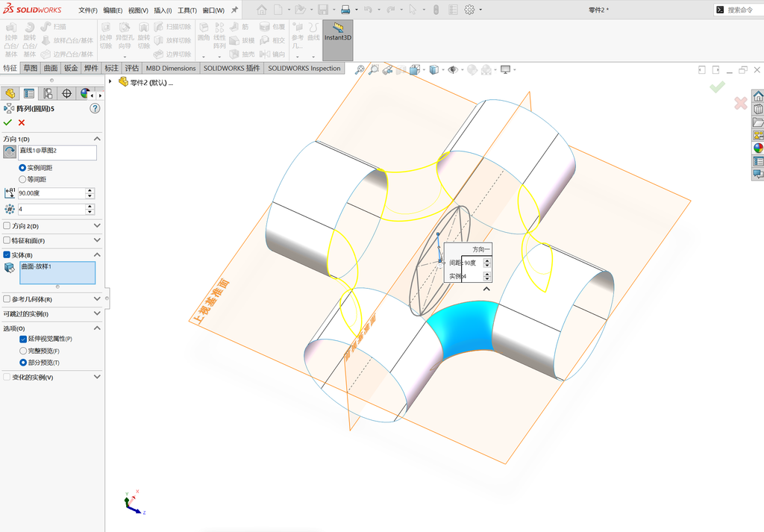Click the large red cancel X in viewport
This screenshot has height=532, width=764.
(741, 103)
